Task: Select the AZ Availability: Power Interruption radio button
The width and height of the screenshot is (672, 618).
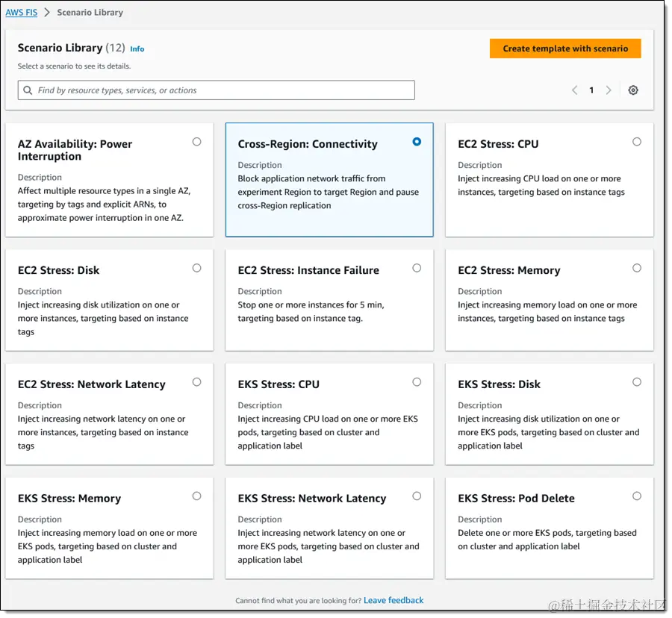Action: (x=198, y=143)
